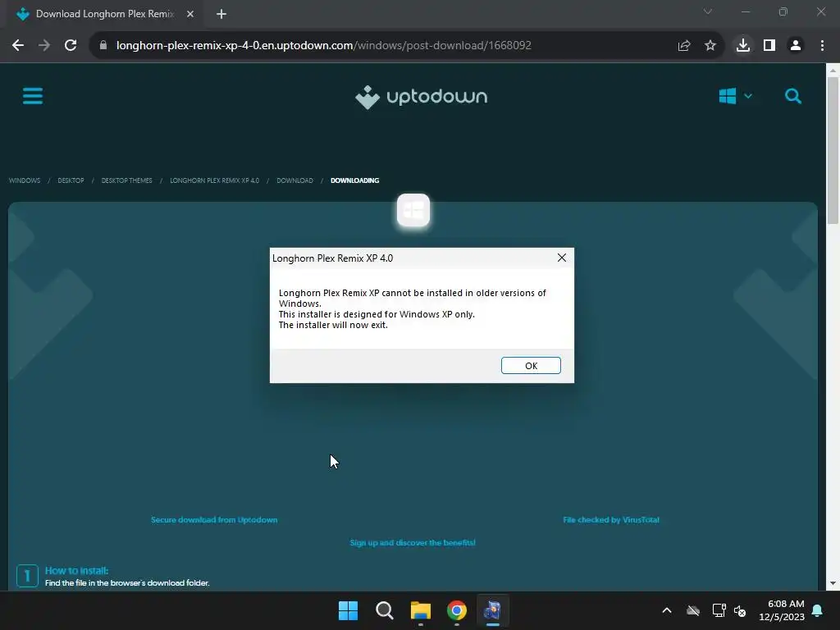
Task: Open the Windows platform selector dropdown
Action: click(x=736, y=97)
